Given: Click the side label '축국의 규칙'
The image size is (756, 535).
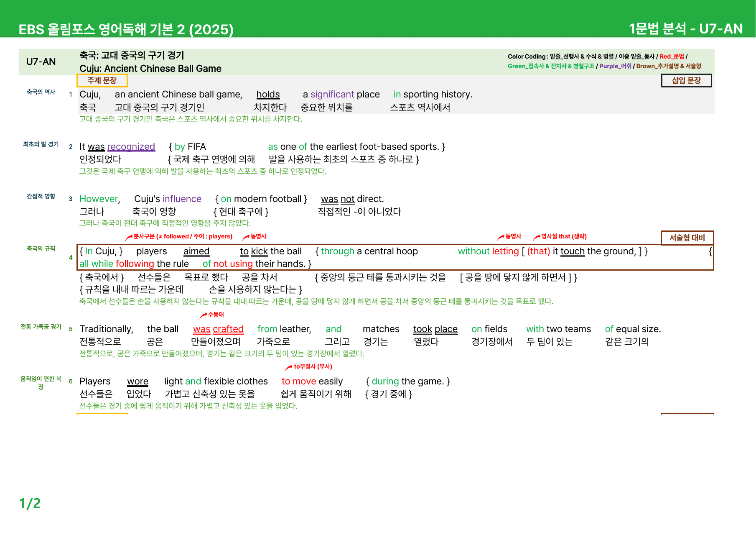Looking at the screenshot, I should coord(41,248).
